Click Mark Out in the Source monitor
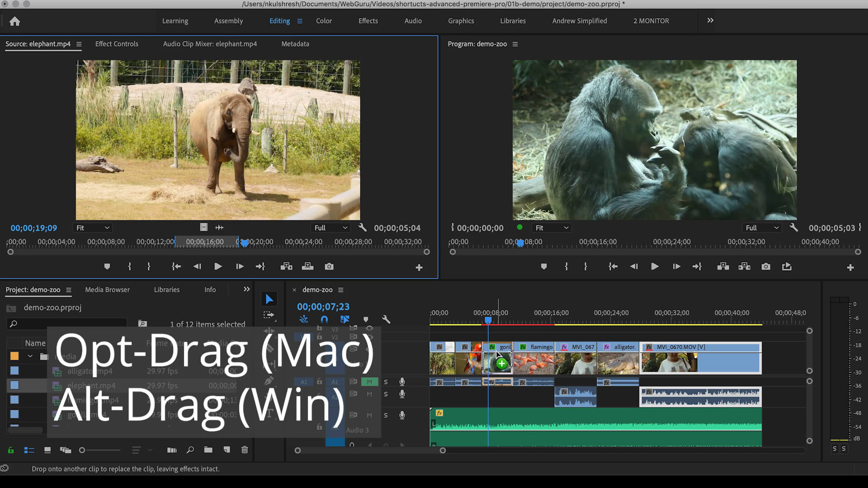Image resolution: width=868 pixels, height=488 pixels. [149, 267]
